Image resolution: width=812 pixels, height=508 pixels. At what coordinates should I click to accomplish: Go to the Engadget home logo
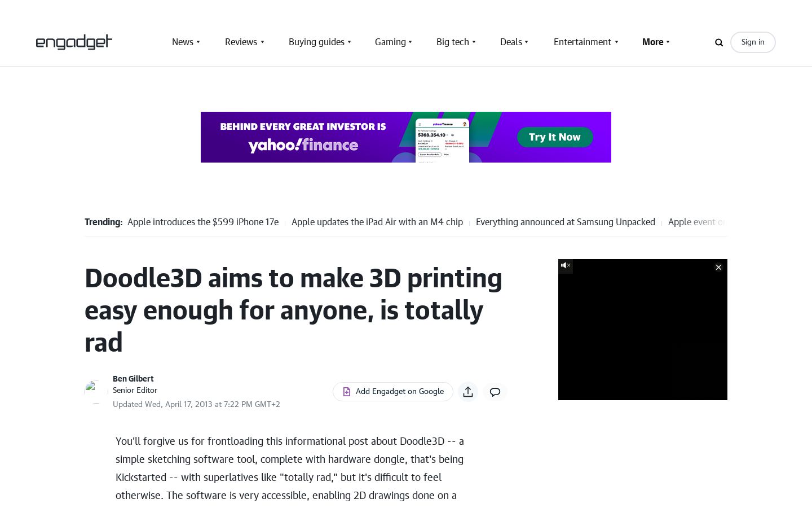tap(74, 42)
